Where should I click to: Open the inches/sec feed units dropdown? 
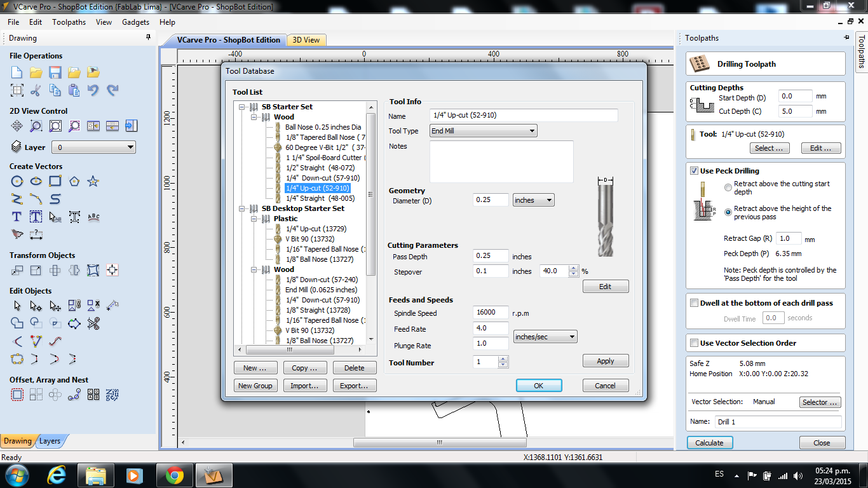(x=545, y=337)
